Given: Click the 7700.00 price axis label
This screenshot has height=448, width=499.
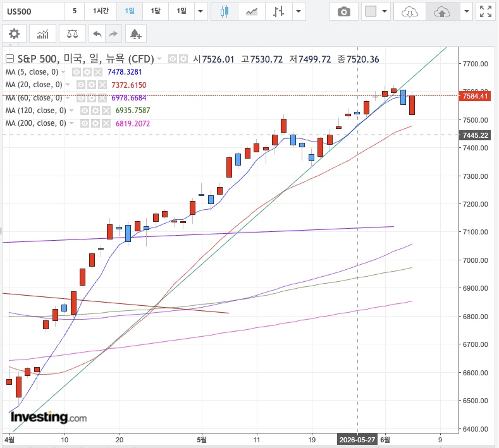Looking at the screenshot, I should [x=475, y=64].
